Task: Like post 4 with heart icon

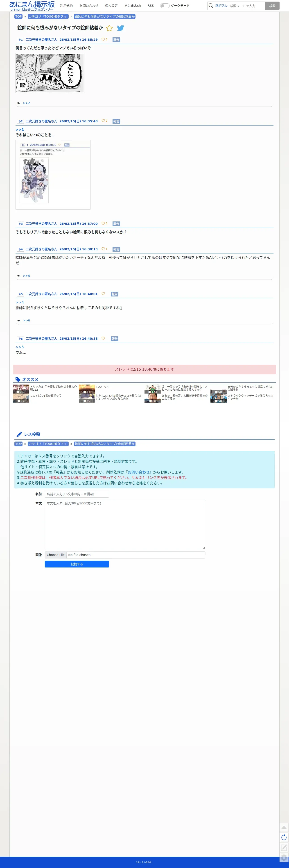Action: [x=103, y=249]
